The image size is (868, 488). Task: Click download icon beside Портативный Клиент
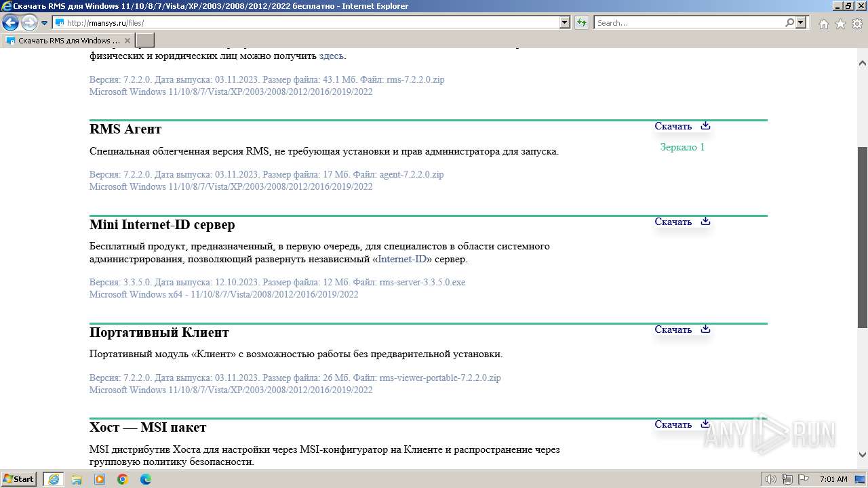coord(705,329)
